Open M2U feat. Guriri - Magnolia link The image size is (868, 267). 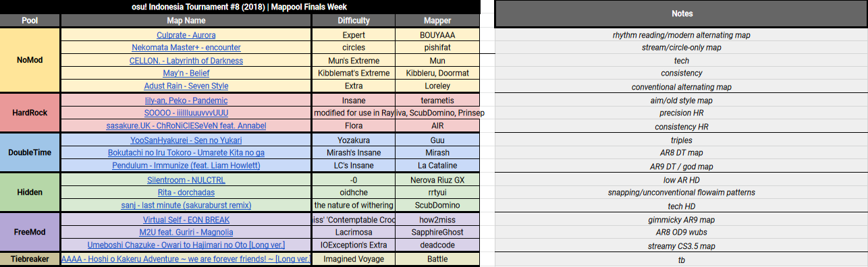[x=186, y=232]
